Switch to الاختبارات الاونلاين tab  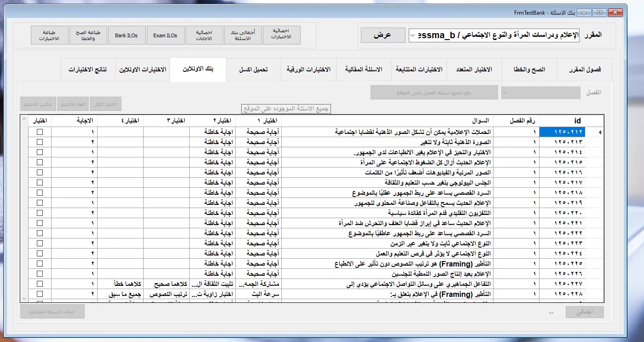[142, 70]
